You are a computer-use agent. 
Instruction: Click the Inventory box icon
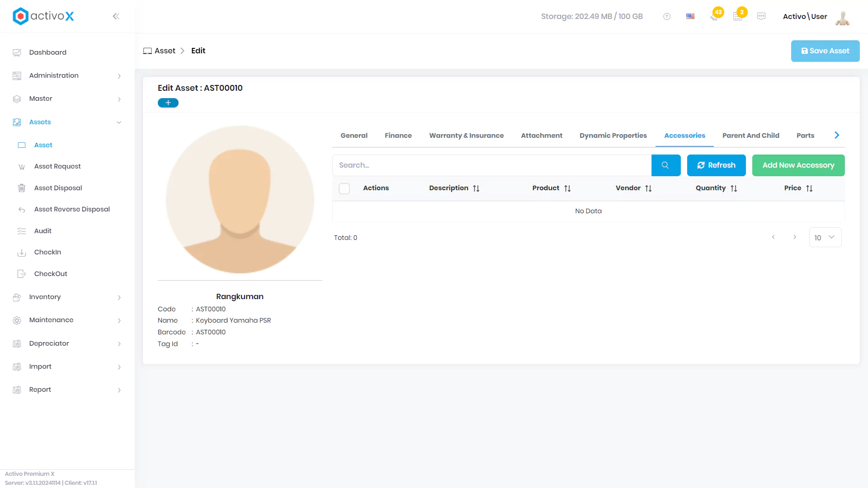(x=17, y=297)
